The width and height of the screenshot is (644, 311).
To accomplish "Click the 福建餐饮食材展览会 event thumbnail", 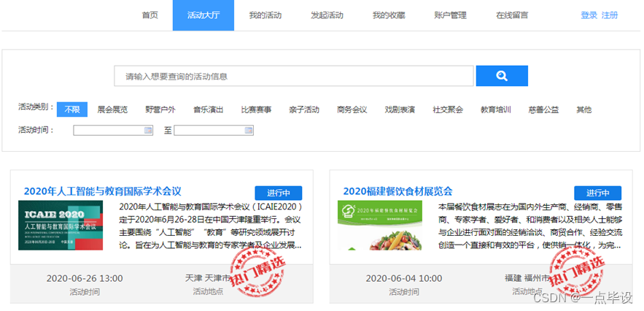I will (x=380, y=225).
